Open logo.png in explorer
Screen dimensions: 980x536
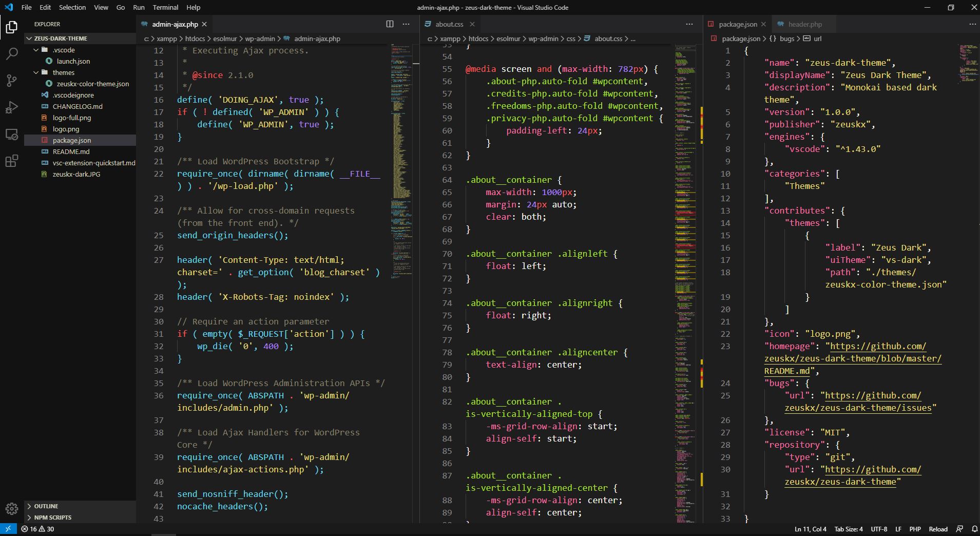80,129
